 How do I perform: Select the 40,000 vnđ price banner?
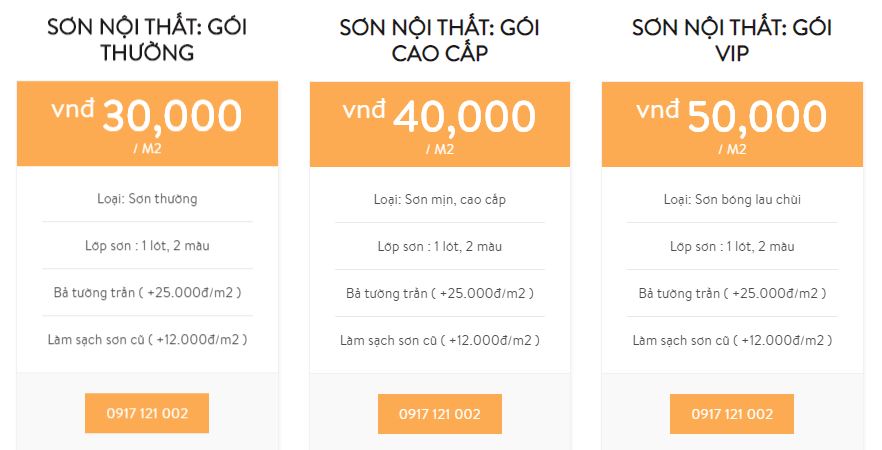coord(439,124)
